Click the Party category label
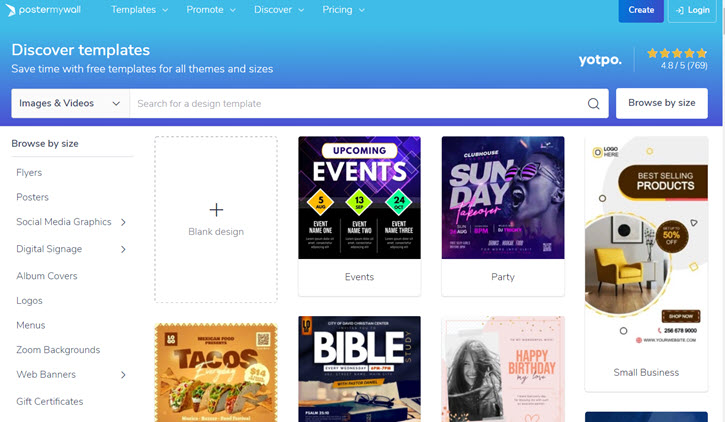The height and width of the screenshot is (422, 725). (x=503, y=277)
